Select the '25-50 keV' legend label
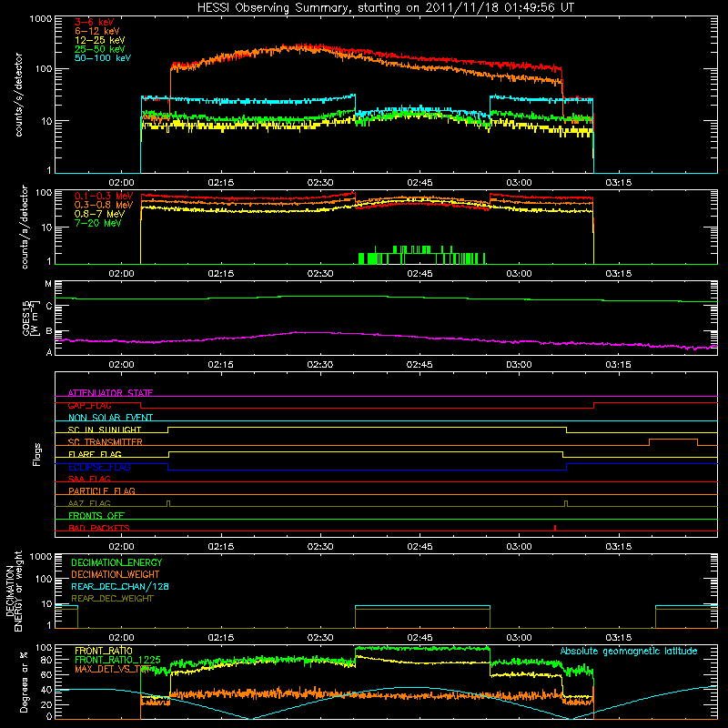This screenshot has height=728, width=728. [100, 49]
